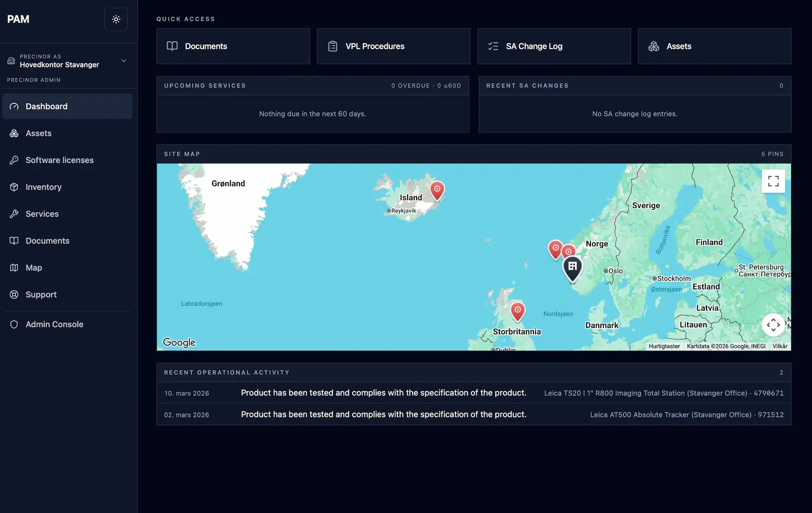The width and height of the screenshot is (812, 513).
Task: Open Hurtigtaster keyboard shortcuts on the map
Action: (x=664, y=346)
